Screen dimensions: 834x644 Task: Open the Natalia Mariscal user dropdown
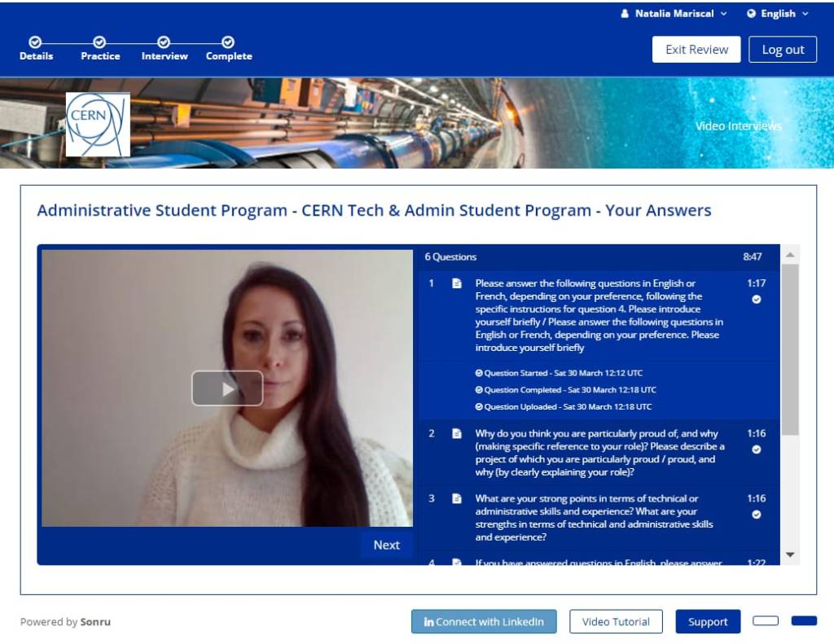tap(674, 14)
